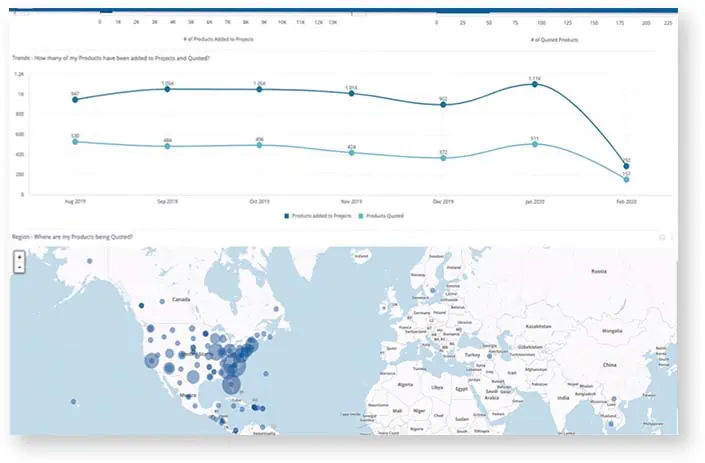Click '# of Products Added to Projects' axis title

[x=219, y=40]
